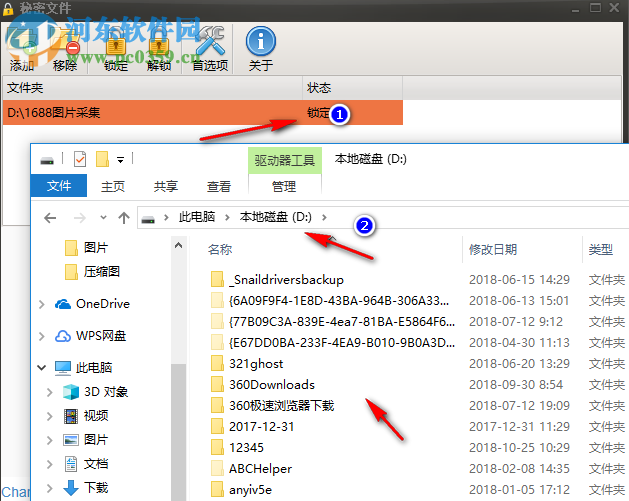Click 本地磁盘 (D:) in the address breadcrumb
629x501 pixels.
[x=276, y=217]
